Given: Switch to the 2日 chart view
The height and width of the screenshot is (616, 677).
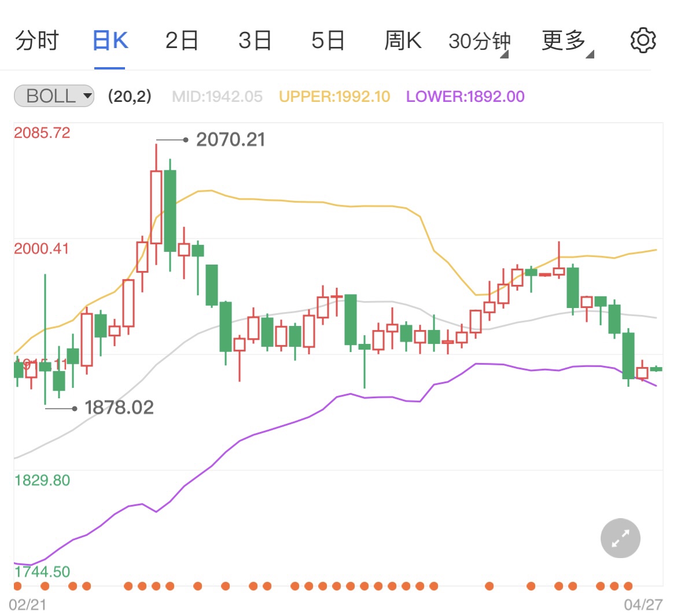Looking at the screenshot, I should (x=182, y=40).
